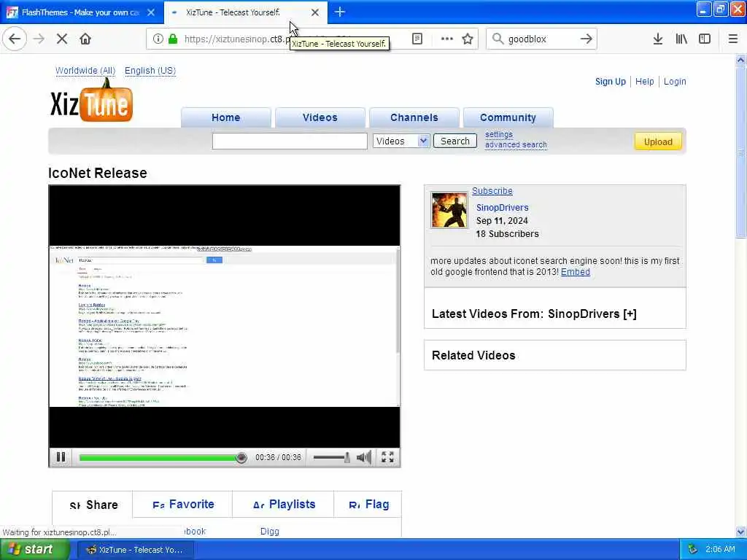747x560 pixels.
Task: Close the XizTune tab
Action: pos(315,12)
